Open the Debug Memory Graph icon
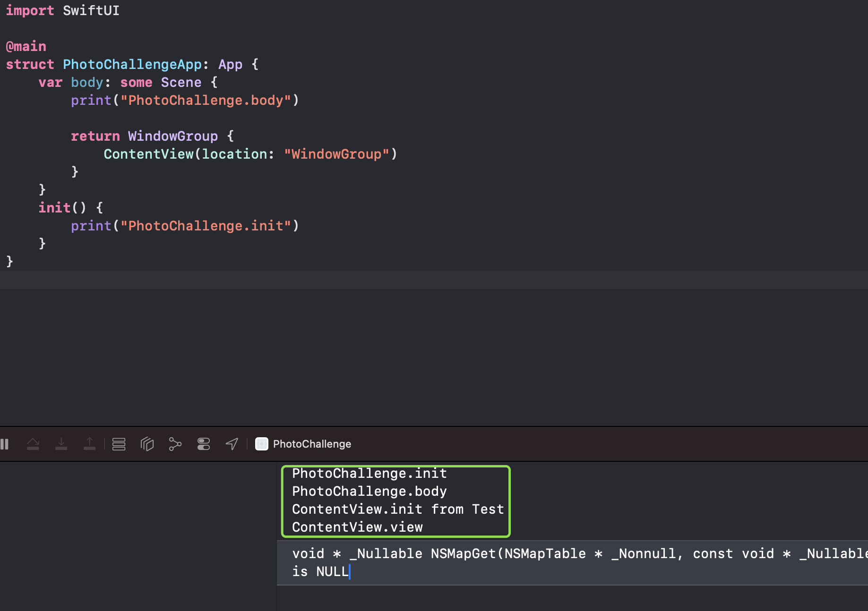This screenshot has height=611, width=868. (x=175, y=444)
